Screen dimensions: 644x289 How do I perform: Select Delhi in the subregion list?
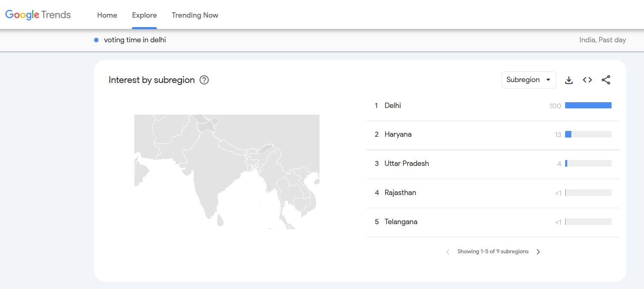tap(393, 106)
